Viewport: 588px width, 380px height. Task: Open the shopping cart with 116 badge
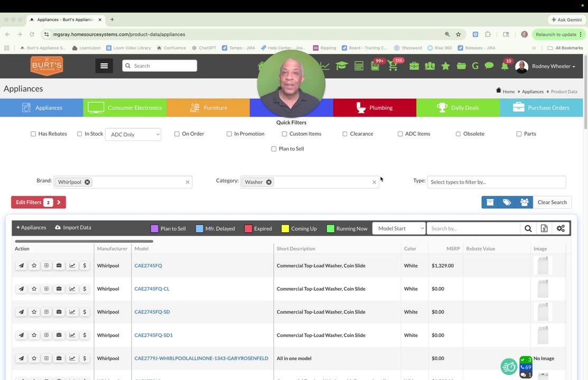point(393,66)
